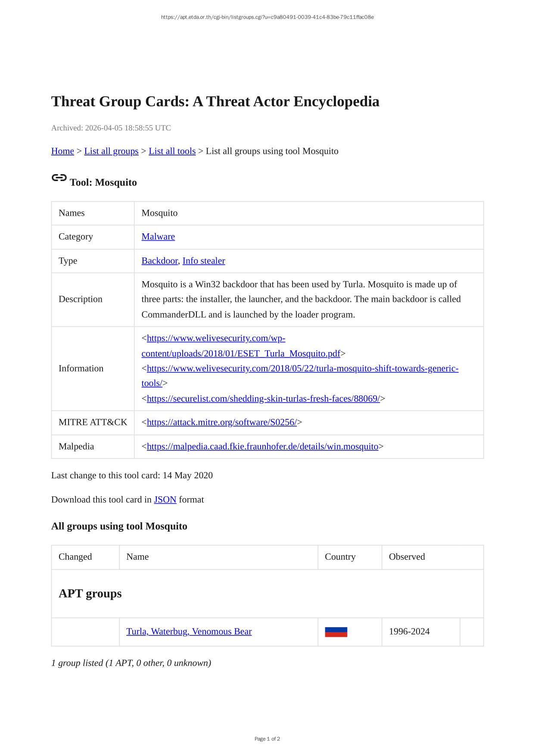
Task: Download the tool card via JSON link
Action: tap(165, 500)
